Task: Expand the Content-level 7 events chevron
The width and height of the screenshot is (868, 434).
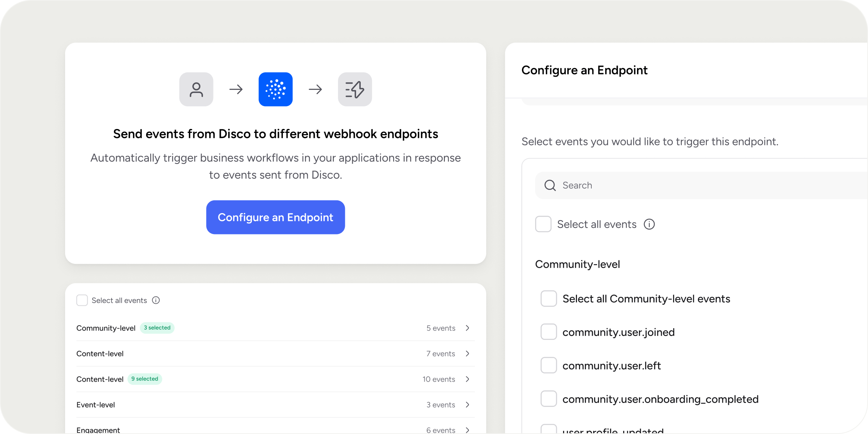Action: (468, 353)
